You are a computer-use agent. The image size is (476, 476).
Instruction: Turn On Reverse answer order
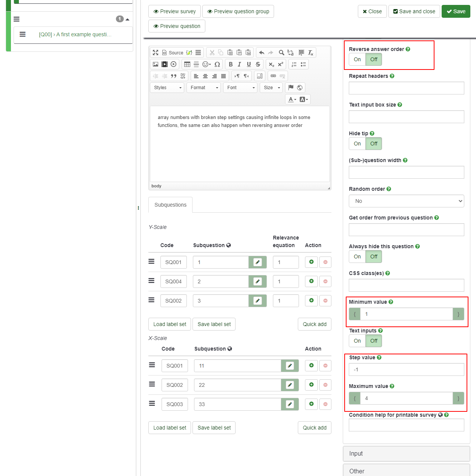(x=357, y=59)
